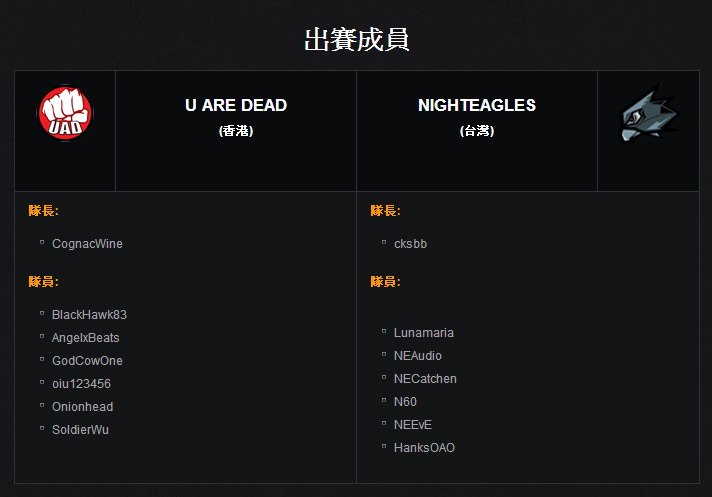
Task: Click captain cksbb
Action: click(x=410, y=244)
